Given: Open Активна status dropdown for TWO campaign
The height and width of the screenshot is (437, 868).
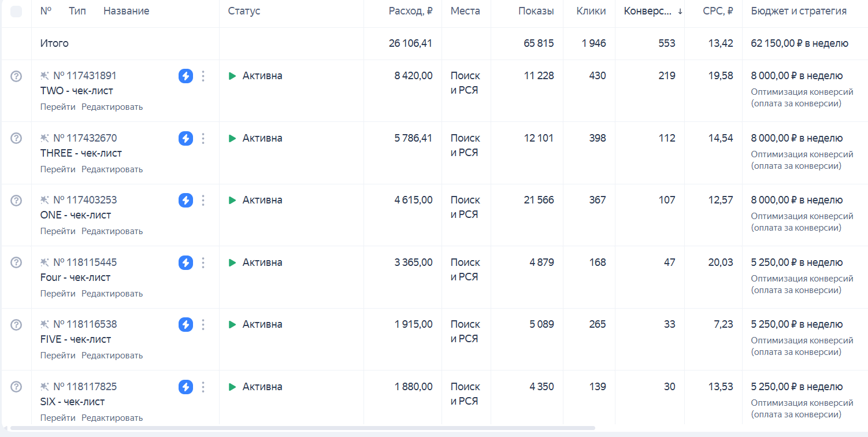Looking at the screenshot, I should click(x=262, y=76).
